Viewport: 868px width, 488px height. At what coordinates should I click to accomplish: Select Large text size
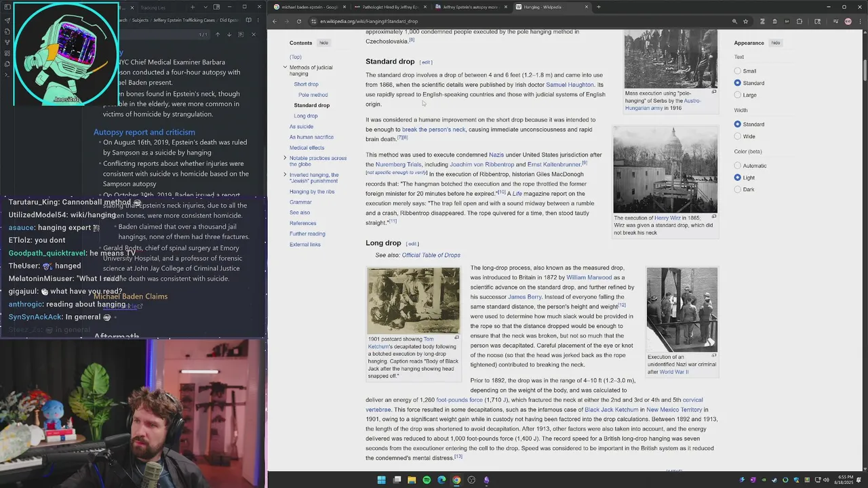point(737,95)
